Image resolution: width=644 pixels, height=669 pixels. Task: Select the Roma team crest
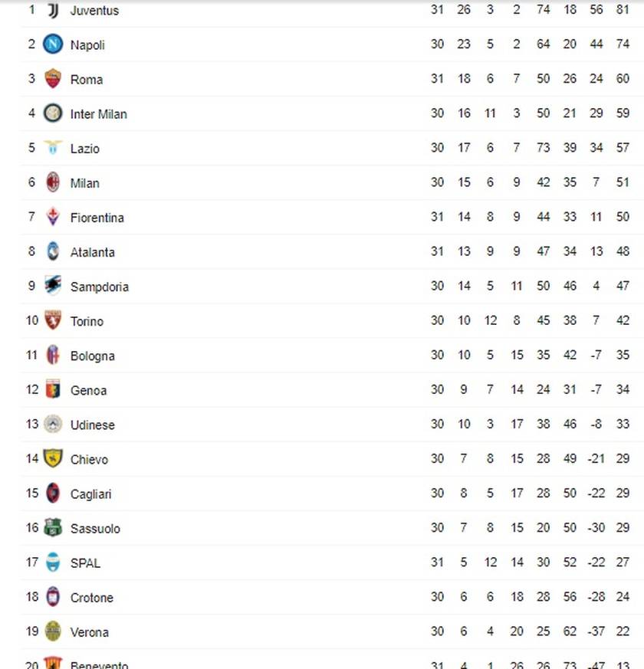pos(53,79)
